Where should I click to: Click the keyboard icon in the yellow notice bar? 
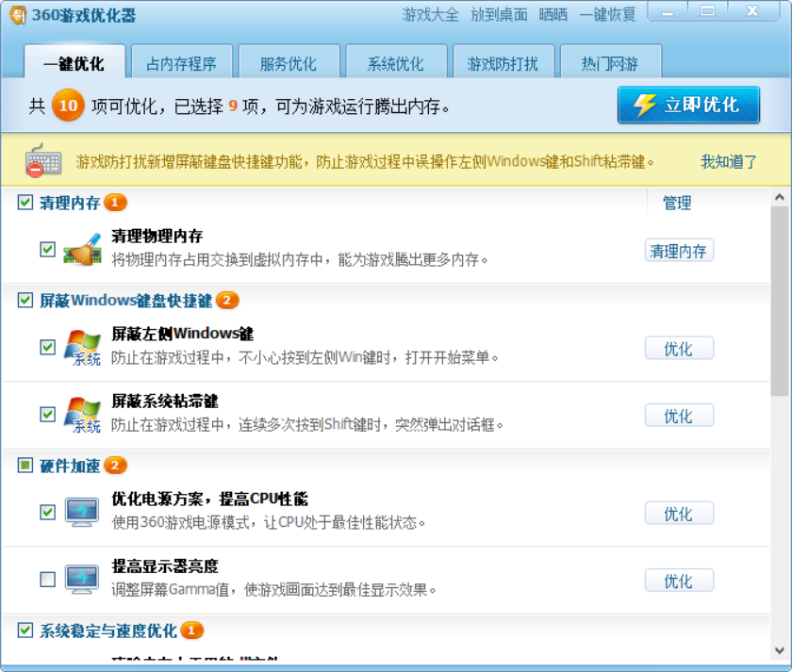pyautogui.click(x=43, y=161)
